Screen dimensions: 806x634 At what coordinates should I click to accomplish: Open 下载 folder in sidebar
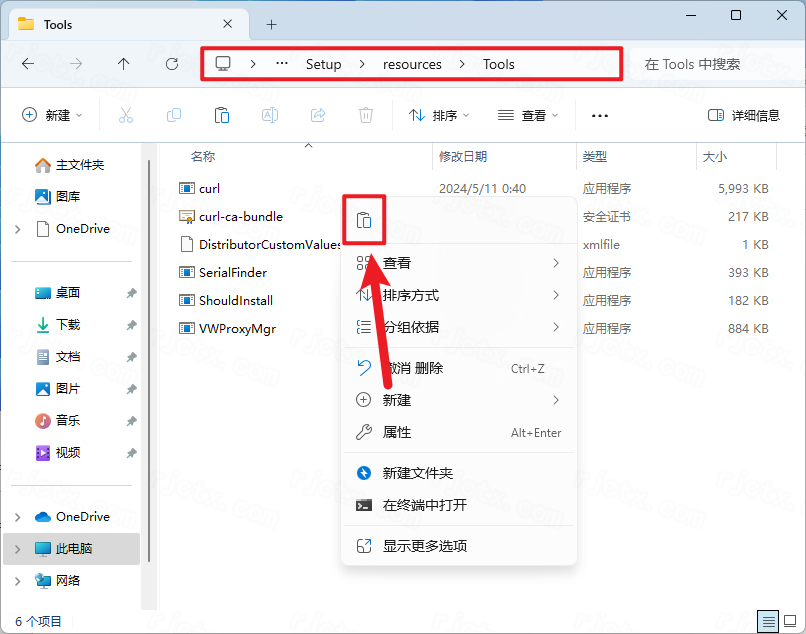click(68, 325)
